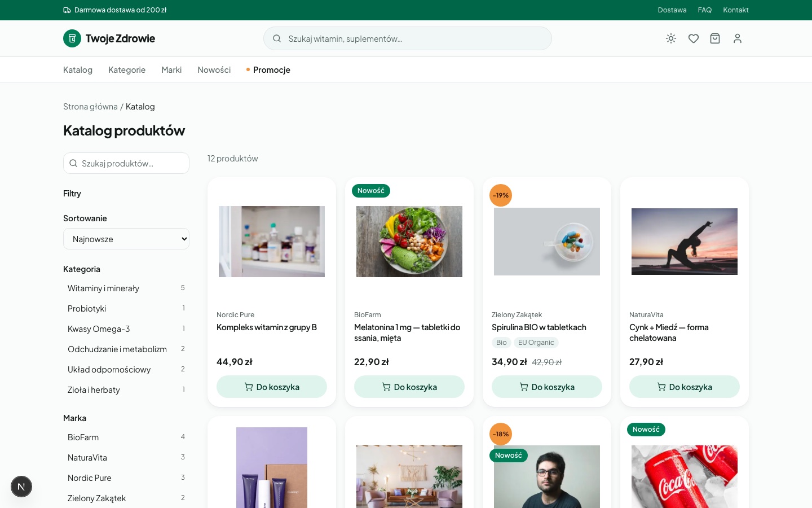Filter by Odchudzanie i metabolizm category
The width and height of the screenshot is (812, 508).
(126, 349)
